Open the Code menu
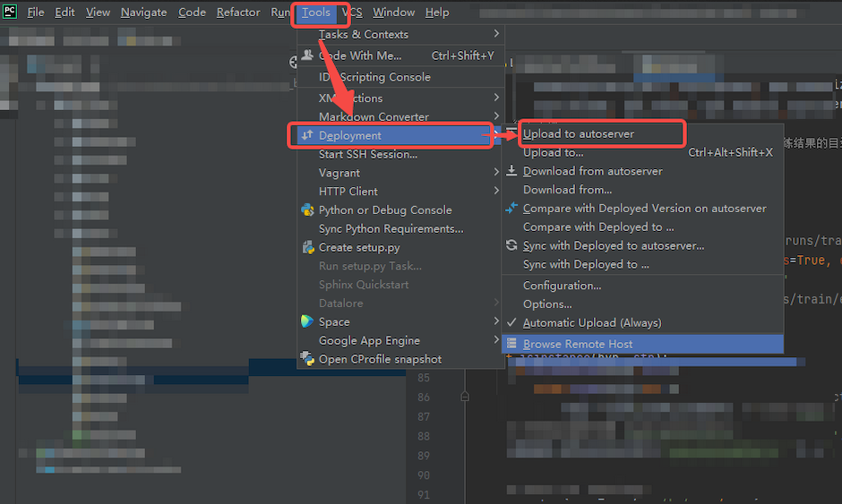842x504 pixels. point(192,12)
